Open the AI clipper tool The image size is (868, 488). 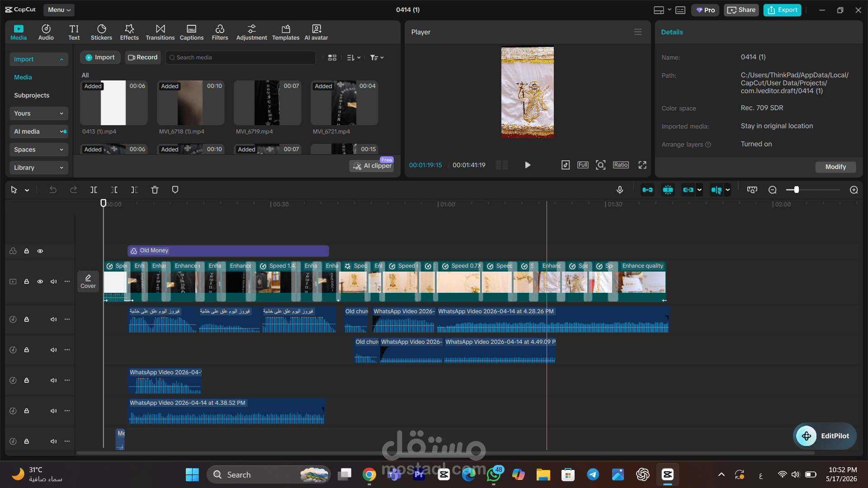[372, 166]
